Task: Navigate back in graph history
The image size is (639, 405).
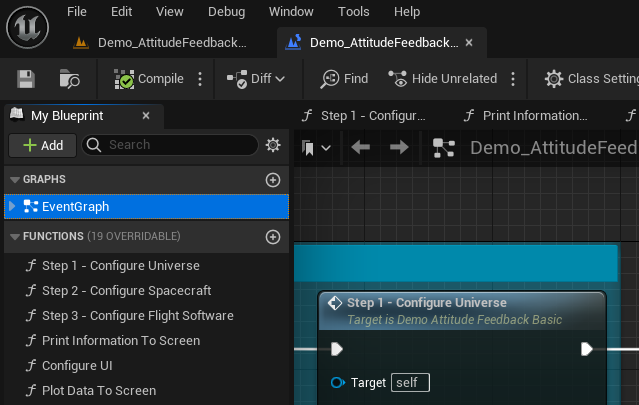Action: [x=360, y=147]
